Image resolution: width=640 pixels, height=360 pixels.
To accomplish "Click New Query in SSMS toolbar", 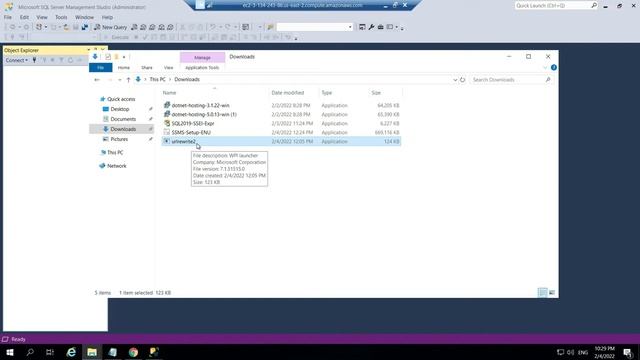I will click(x=111, y=27).
